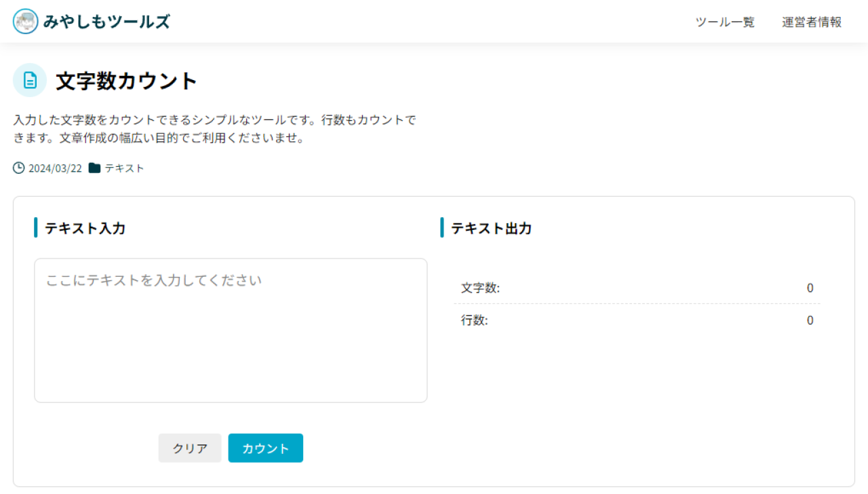The width and height of the screenshot is (868, 494).
Task: Click the 文字数カウント page heading
Action: pyautogui.click(x=126, y=81)
